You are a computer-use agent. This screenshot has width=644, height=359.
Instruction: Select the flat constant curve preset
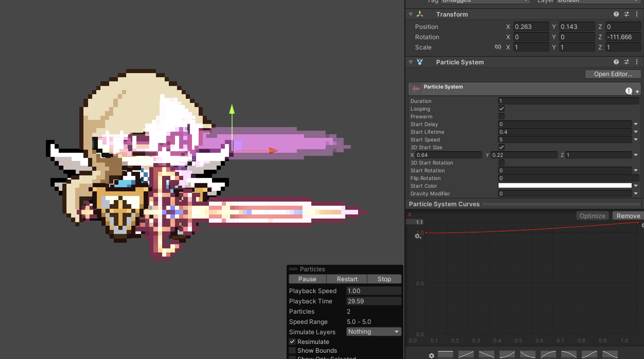point(445,354)
